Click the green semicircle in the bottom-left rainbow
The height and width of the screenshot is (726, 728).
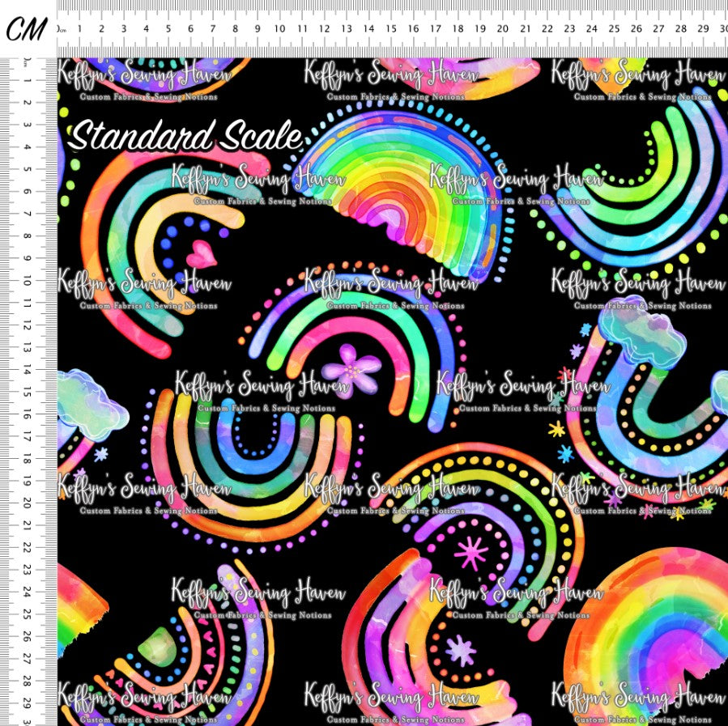157,647
